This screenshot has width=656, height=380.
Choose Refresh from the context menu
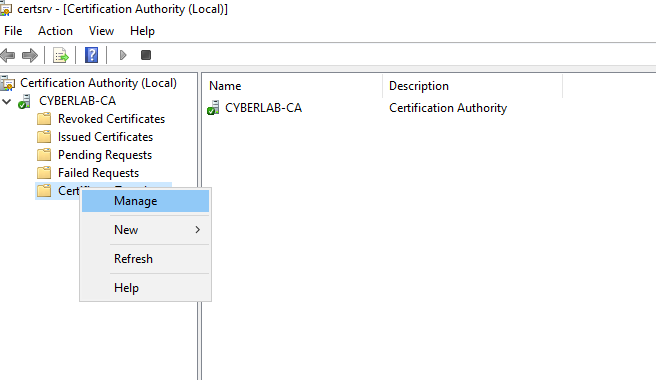(x=145, y=259)
